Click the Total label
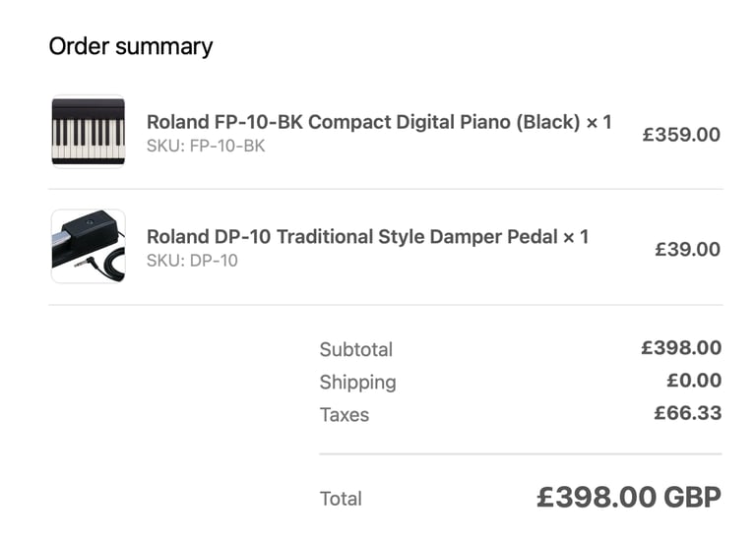 [x=341, y=499]
